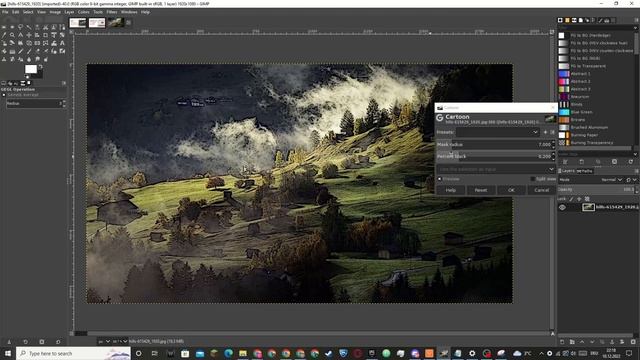Open Layers dock tab configuration menu
Screen dimensions: 640x360
636,171
